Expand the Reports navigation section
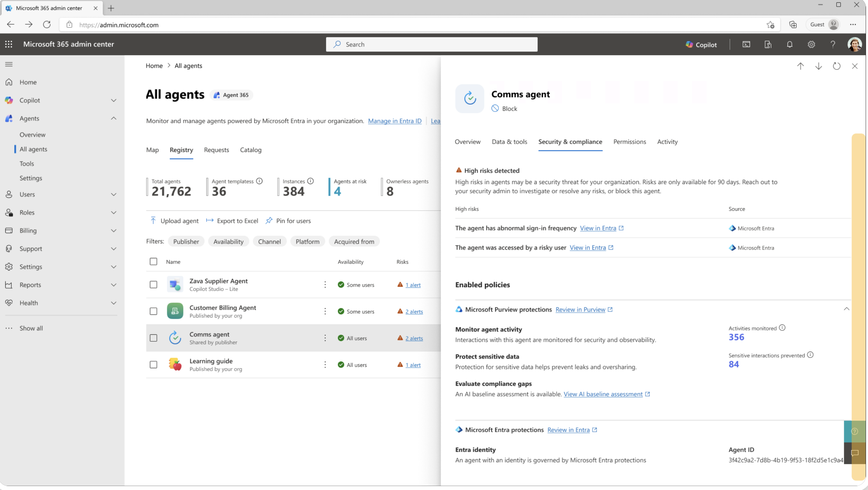Image resolution: width=868 pixels, height=490 pixels. (x=113, y=285)
